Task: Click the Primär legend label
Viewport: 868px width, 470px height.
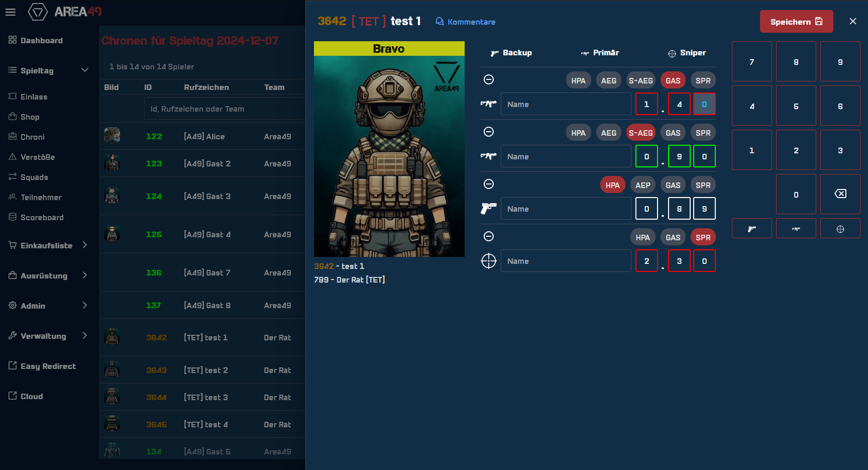Action: 600,53
